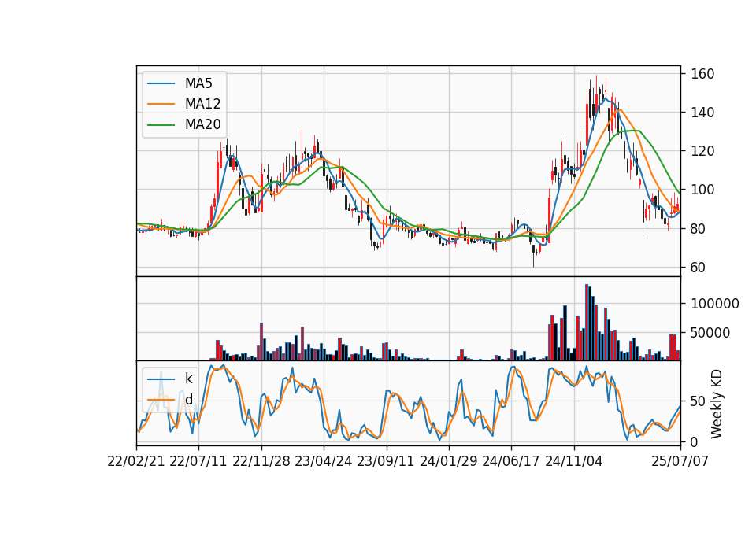
Task: Click the 22/07/11 date tick label
Action: 198,461
